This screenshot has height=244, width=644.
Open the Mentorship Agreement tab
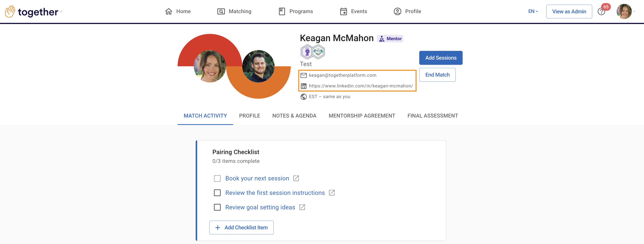coord(362,116)
